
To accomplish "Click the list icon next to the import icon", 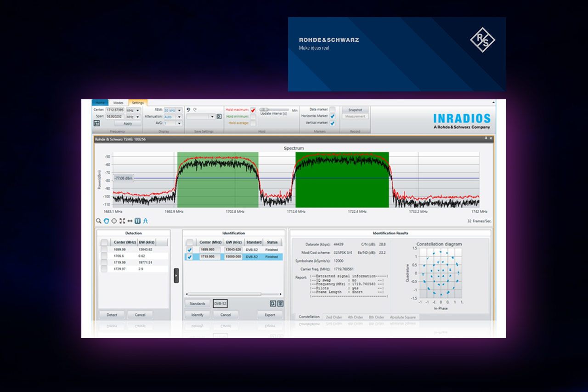I will point(280,303).
